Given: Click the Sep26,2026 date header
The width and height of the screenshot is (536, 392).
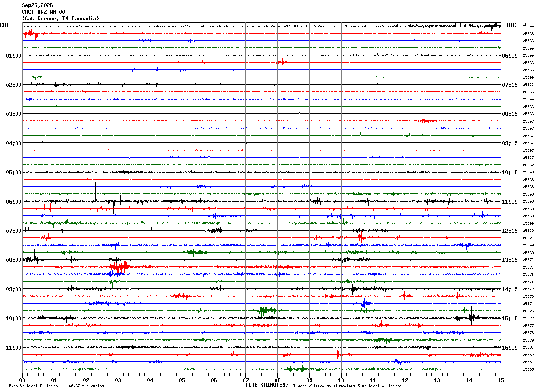Looking at the screenshot, I should [x=37, y=5].
